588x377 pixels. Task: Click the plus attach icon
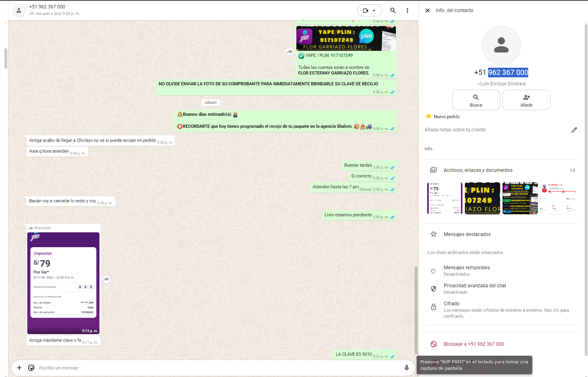[x=19, y=368]
